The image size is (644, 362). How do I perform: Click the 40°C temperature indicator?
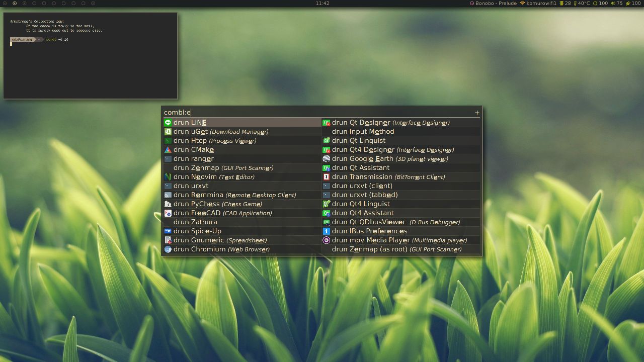[581, 3]
